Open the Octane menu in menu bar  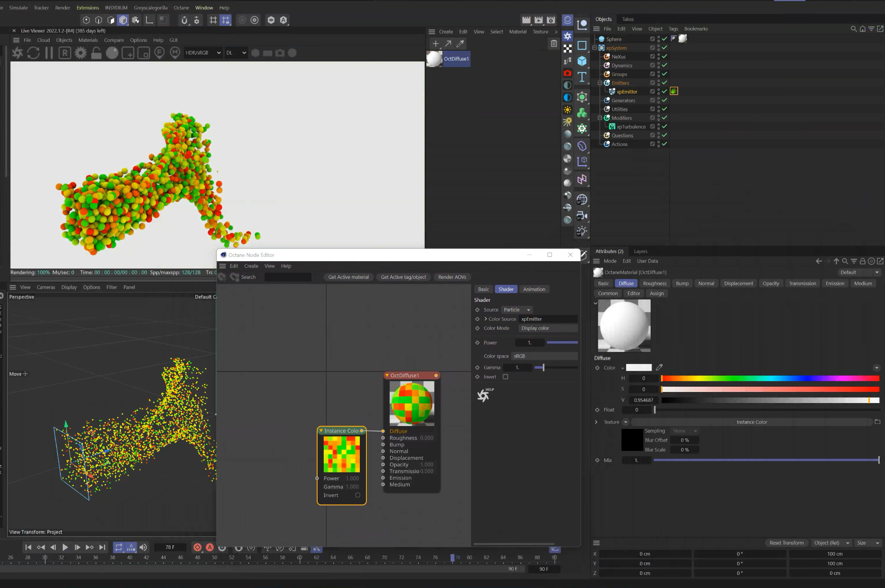click(181, 8)
